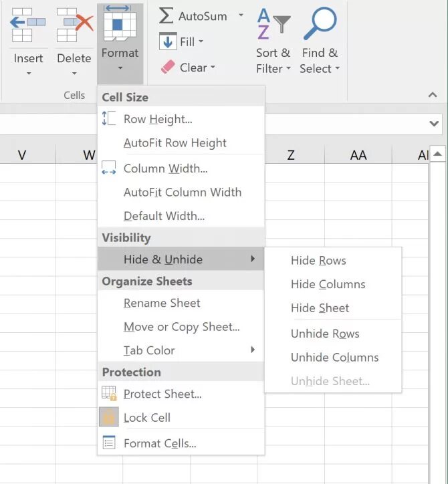Click the Fill down arrow icon
448x484 pixels.
coord(168,41)
